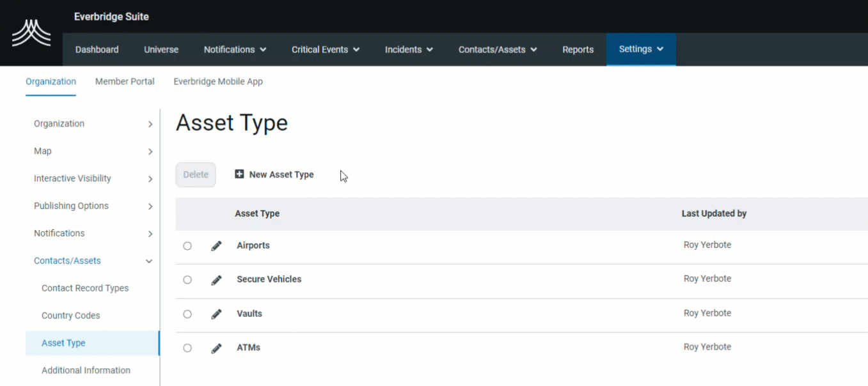Open Country Codes in sidebar
Viewport: 868px width, 386px height.
[x=70, y=316]
